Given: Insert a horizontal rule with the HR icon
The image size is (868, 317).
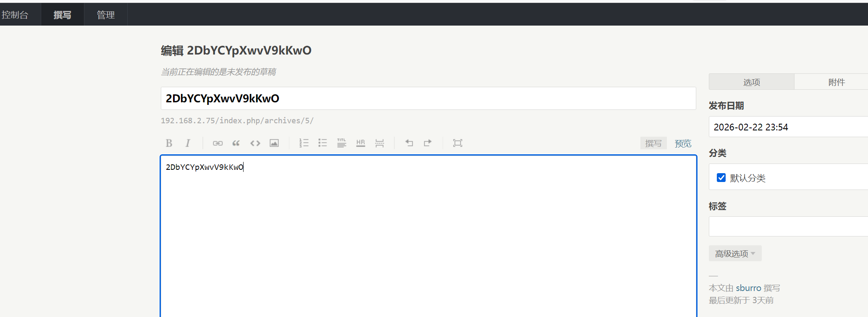Looking at the screenshot, I should [360, 143].
